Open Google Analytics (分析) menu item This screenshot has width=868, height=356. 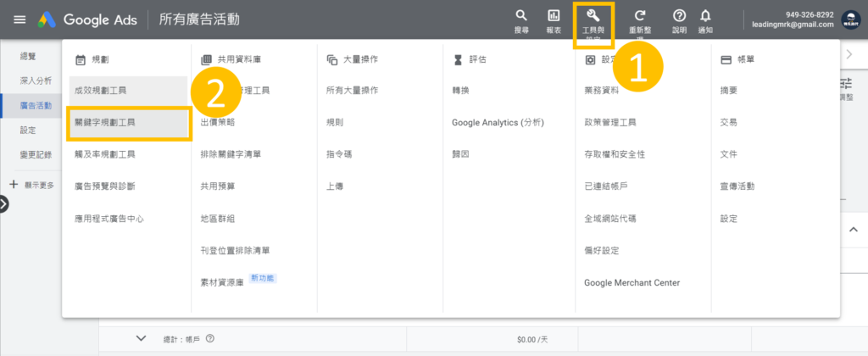click(498, 122)
